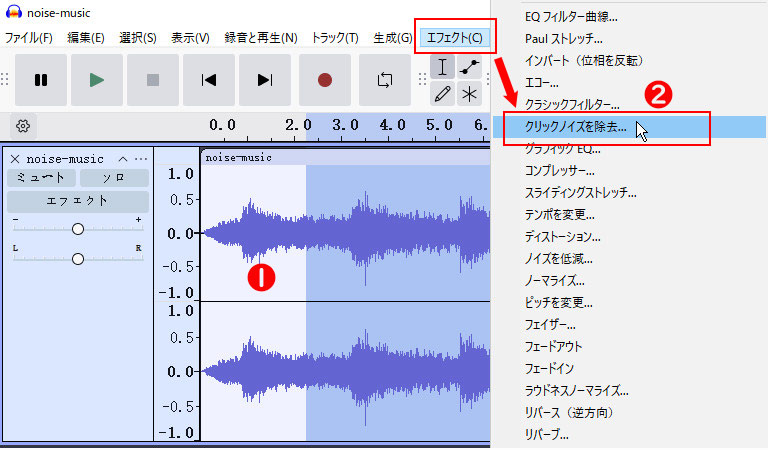The height and width of the screenshot is (450, 768).
Task: Skip to start of track
Action: pos(209,80)
